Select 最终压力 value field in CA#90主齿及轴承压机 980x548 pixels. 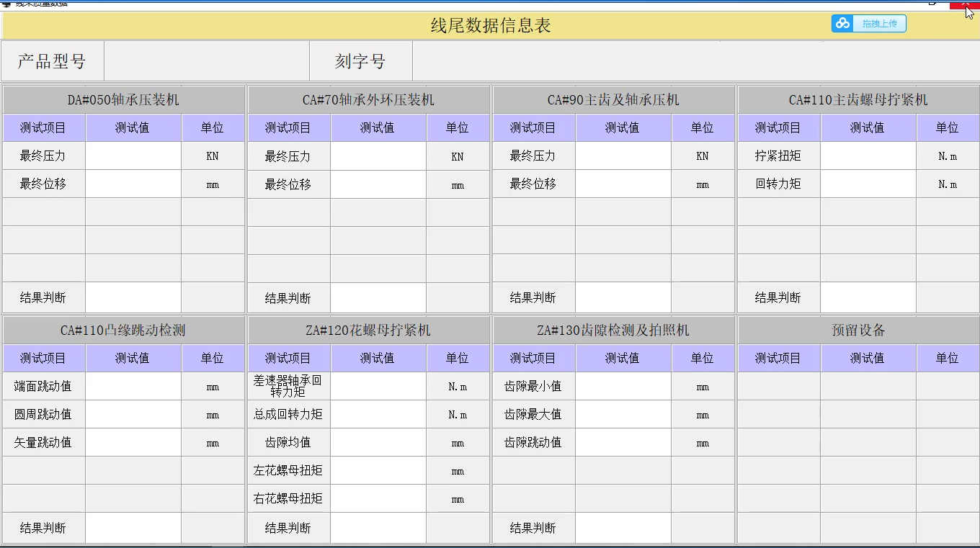(623, 156)
